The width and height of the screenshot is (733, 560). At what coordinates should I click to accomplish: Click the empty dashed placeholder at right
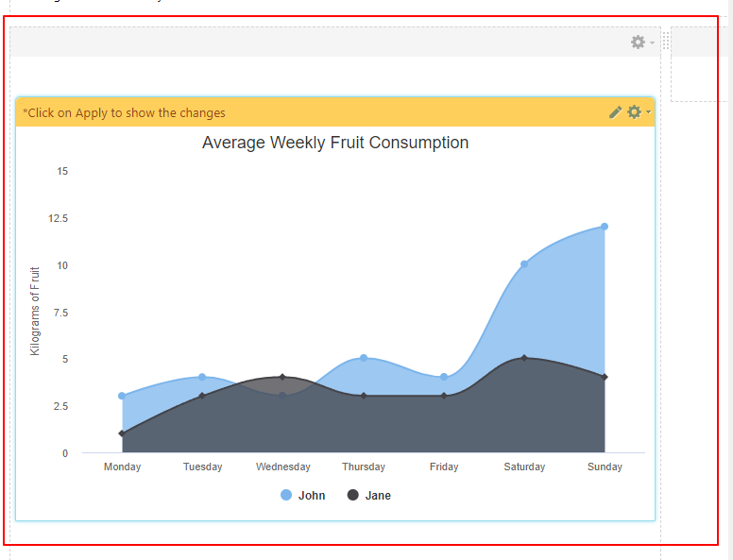[699, 77]
